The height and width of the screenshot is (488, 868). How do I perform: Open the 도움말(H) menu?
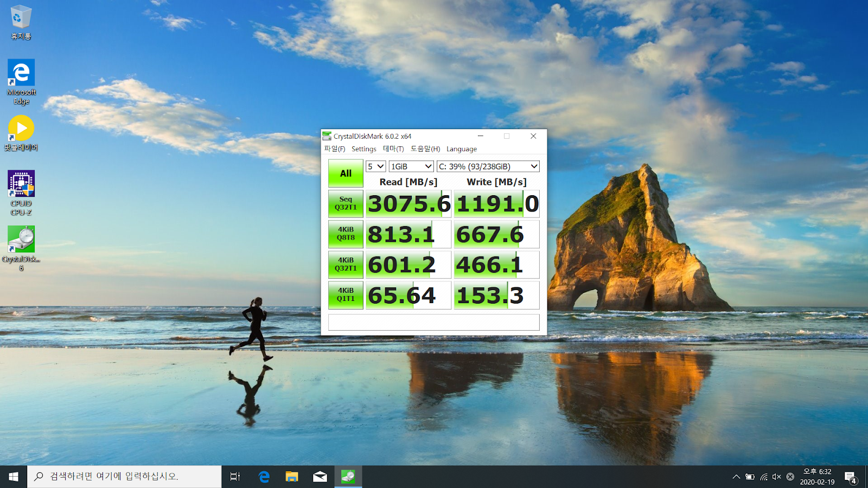click(425, 149)
